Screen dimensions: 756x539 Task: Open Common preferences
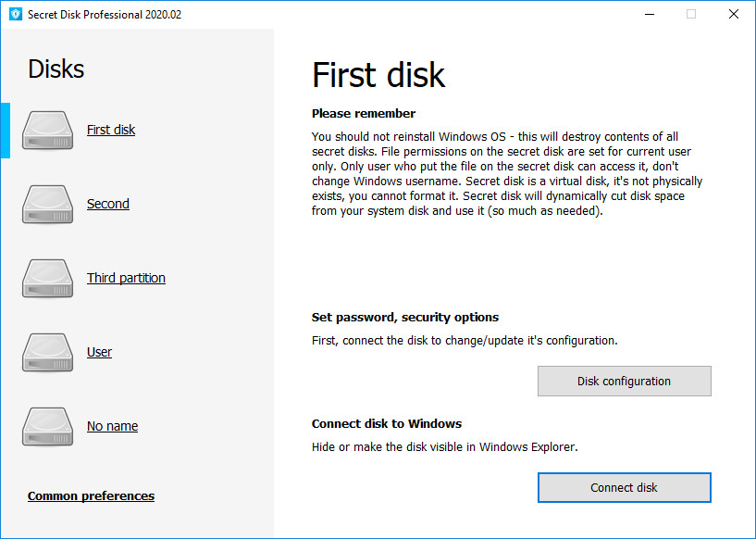point(91,496)
